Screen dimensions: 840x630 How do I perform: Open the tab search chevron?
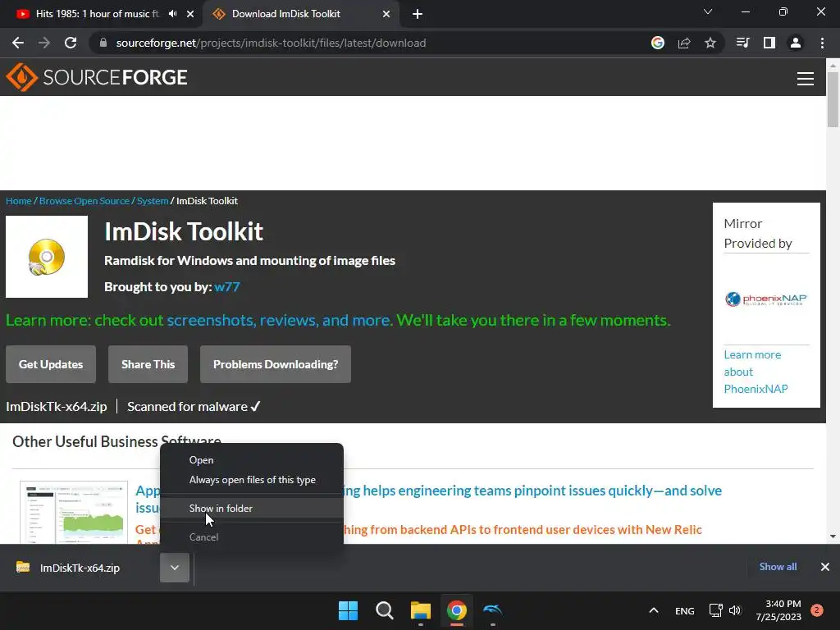(708, 11)
